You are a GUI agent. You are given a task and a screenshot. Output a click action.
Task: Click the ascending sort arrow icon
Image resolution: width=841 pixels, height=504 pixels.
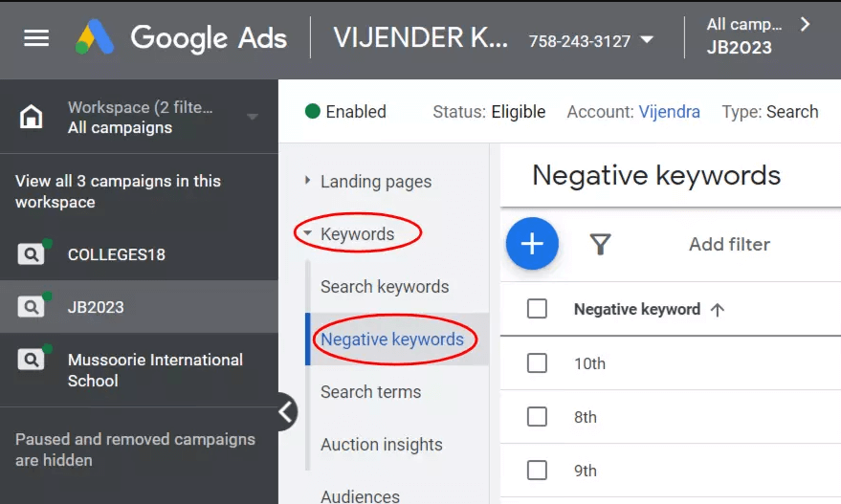(x=718, y=309)
